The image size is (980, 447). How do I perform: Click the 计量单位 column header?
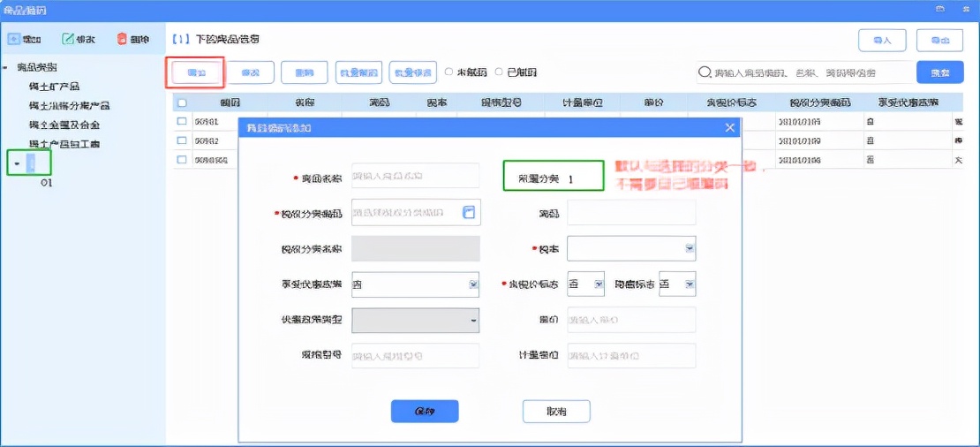[x=581, y=102]
